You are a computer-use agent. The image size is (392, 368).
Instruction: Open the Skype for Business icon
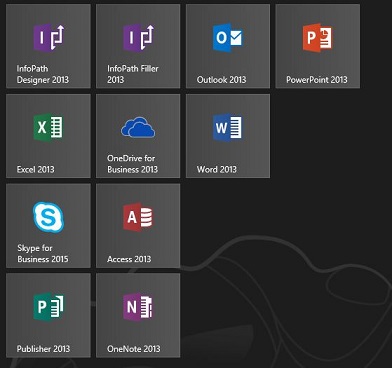click(x=49, y=217)
